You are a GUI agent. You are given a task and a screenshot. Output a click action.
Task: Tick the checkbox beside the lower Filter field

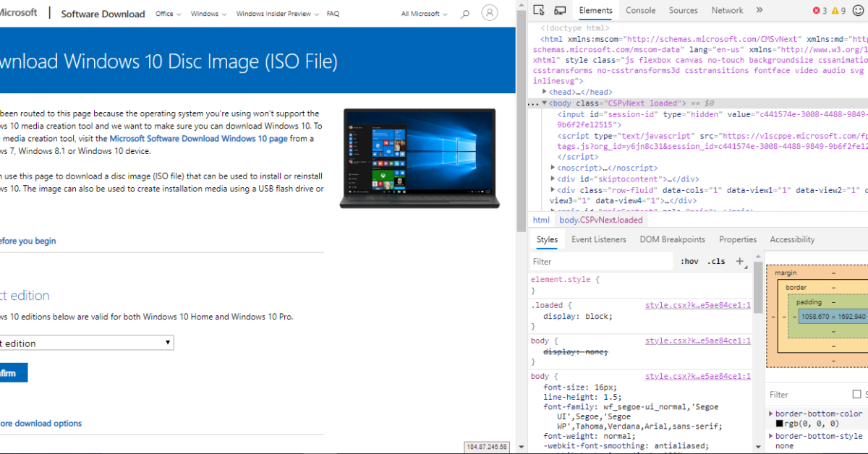pyautogui.click(x=857, y=395)
